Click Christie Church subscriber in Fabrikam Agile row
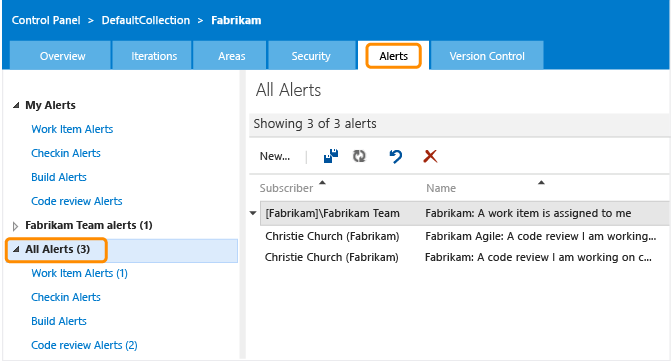 click(x=332, y=236)
